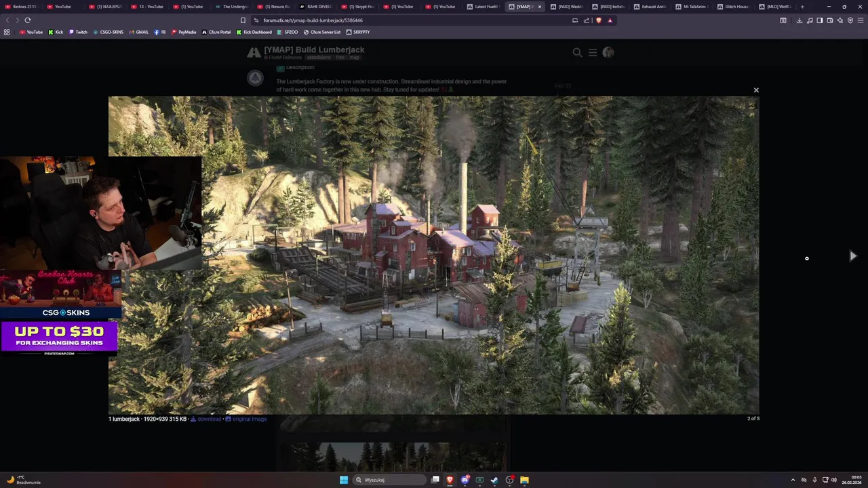Go forward in browser history
Image resolution: width=868 pixels, height=488 pixels.
[x=17, y=20]
